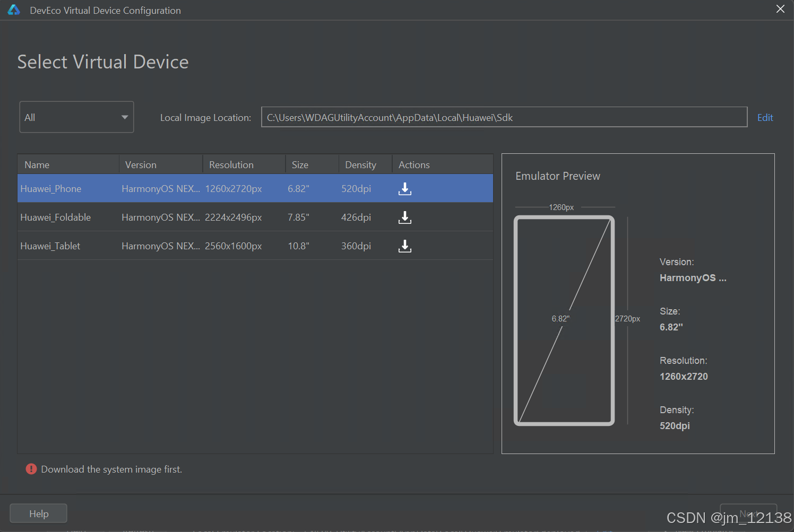The height and width of the screenshot is (532, 794).
Task: Click the HarmonyOS NEX... version of Huawei_Phone
Action: [x=161, y=189]
